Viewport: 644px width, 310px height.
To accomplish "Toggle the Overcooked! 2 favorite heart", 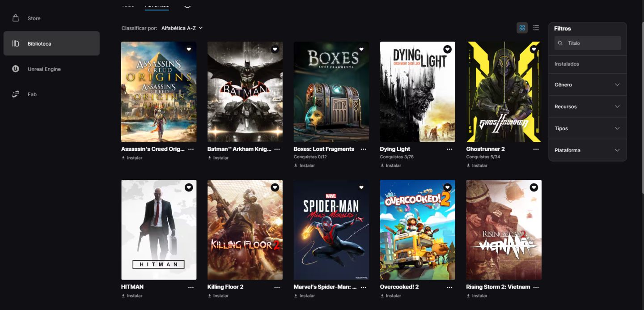I will (448, 187).
